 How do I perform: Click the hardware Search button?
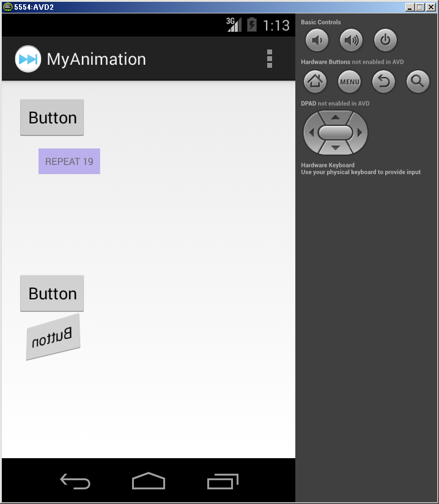[x=418, y=81]
